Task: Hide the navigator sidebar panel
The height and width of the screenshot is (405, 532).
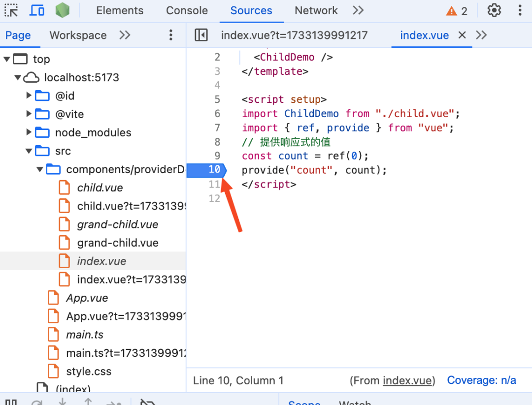Action: (201, 35)
